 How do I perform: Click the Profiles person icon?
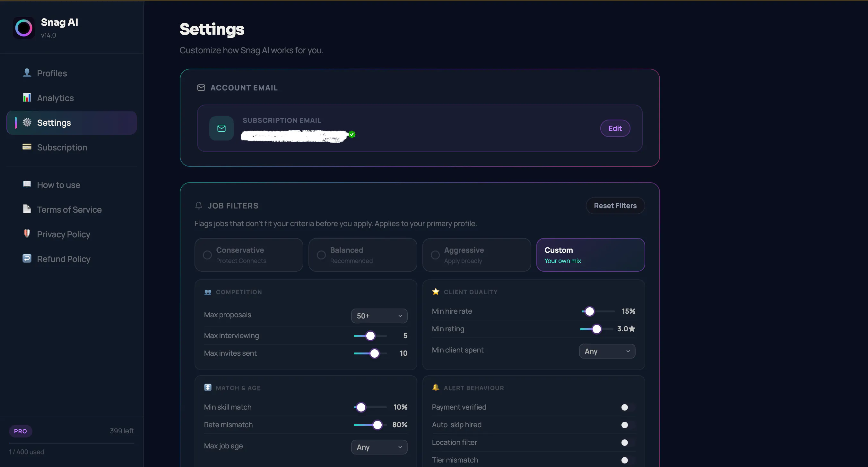[x=27, y=73]
